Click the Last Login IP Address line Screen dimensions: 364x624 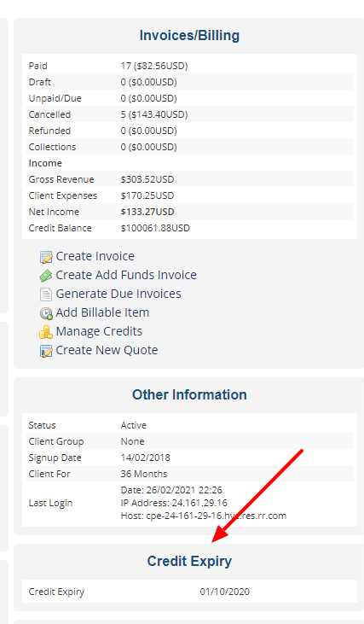coord(174,503)
